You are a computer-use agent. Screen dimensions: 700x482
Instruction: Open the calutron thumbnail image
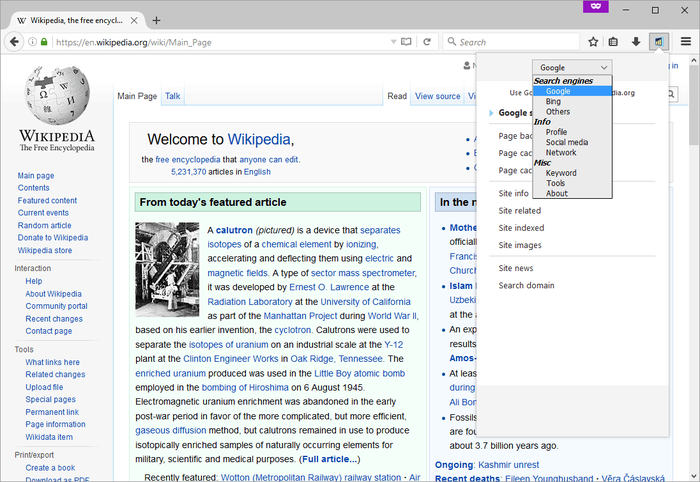[x=167, y=270]
